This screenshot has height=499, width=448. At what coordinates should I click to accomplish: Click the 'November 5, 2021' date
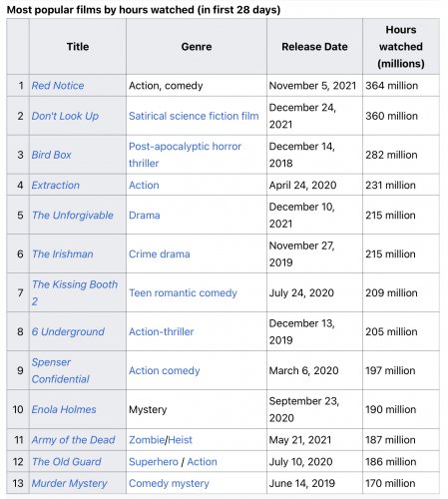pos(312,86)
